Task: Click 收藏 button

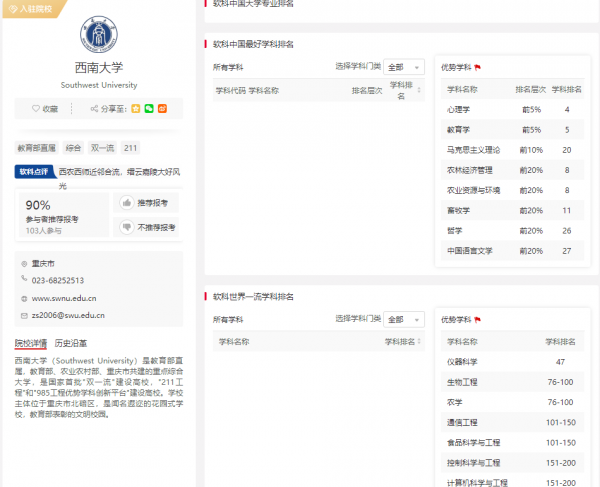Action: [x=45, y=109]
